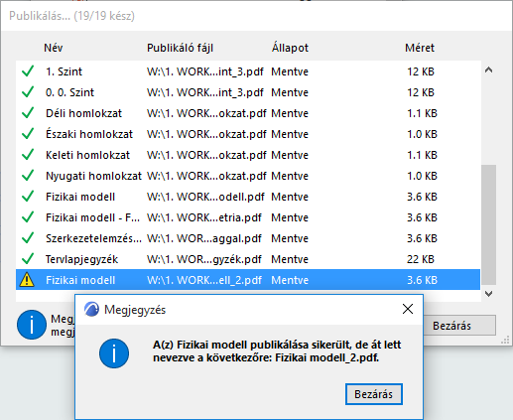Select the Északi homlokzat row
Image resolution: width=513 pixels, height=420 pixels.
pos(248,134)
